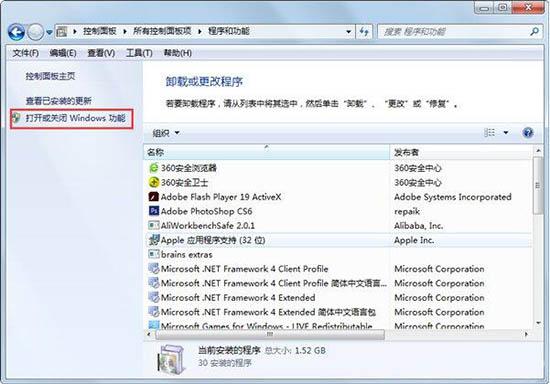The width and height of the screenshot is (550, 384).
Task: Click Apple 应用程序支持 (32 位) name
Action: tap(213, 240)
